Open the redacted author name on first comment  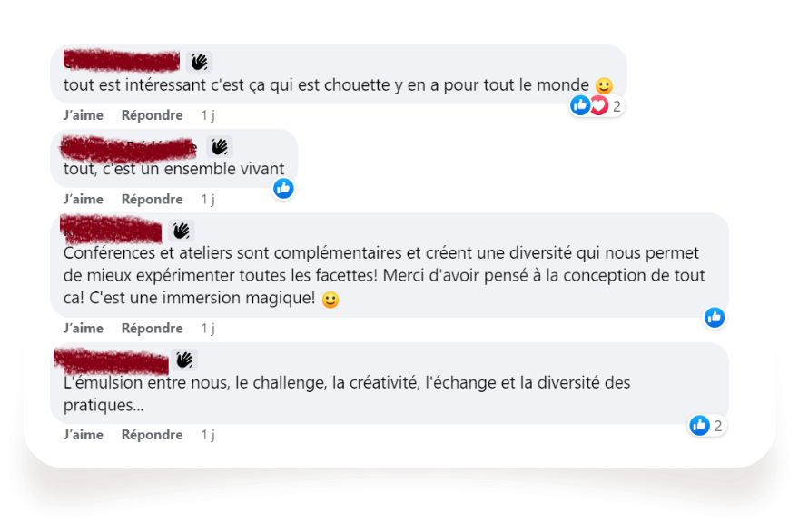pyautogui.click(x=122, y=60)
